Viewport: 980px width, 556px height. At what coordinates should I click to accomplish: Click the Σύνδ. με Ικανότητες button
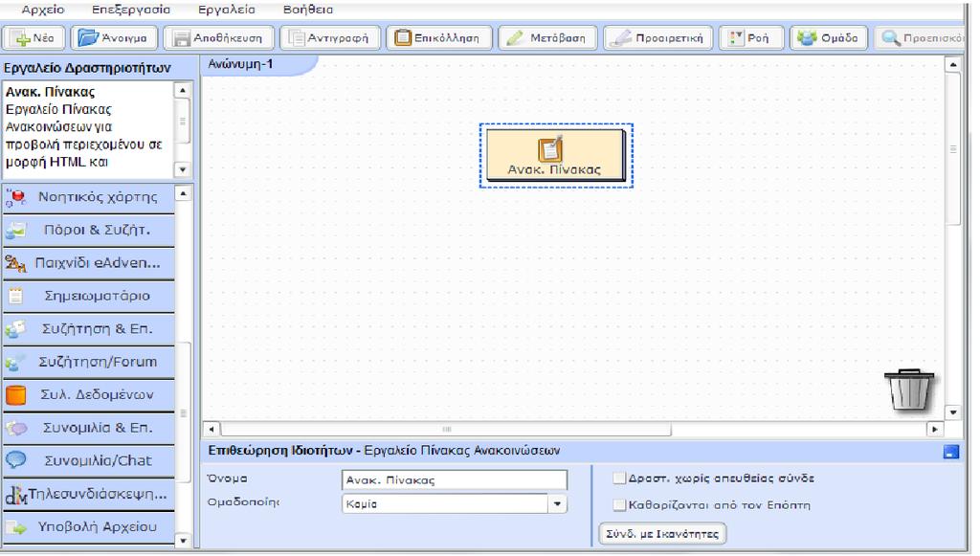(662, 534)
